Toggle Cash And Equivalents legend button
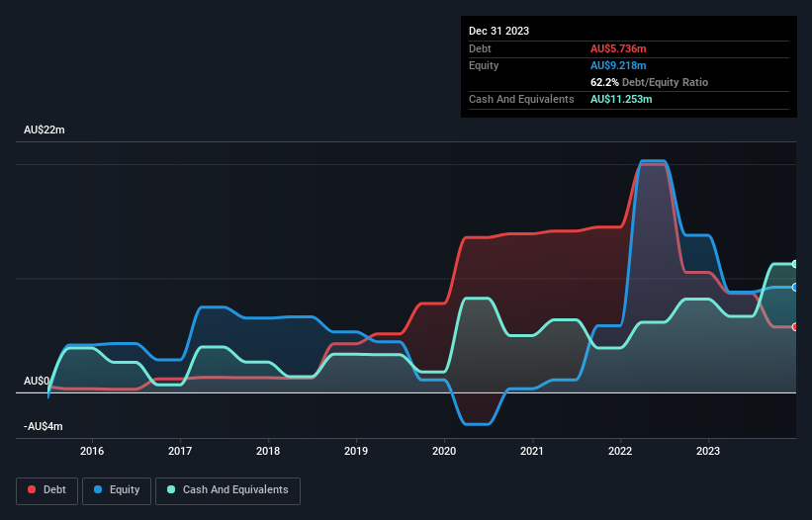The height and width of the screenshot is (520, 812). coord(227,490)
